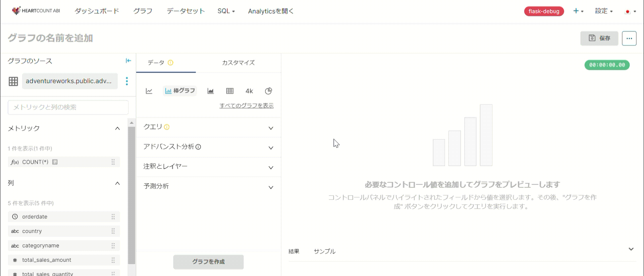Screen dimensions: 644x276
Task: Click the left panel vertical scrollbar
Action: click(131, 195)
